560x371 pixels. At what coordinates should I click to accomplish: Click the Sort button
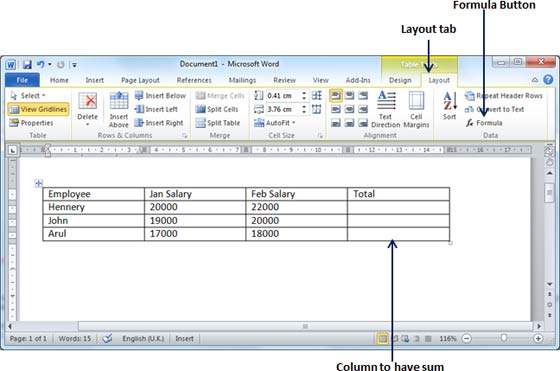pyautogui.click(x=449, y=106)
